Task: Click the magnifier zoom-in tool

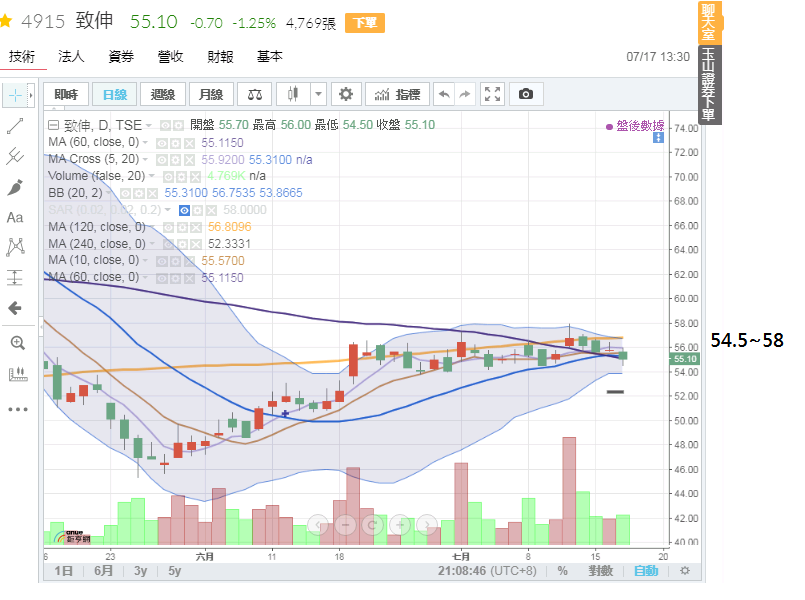Action: (x=17, y=343)
